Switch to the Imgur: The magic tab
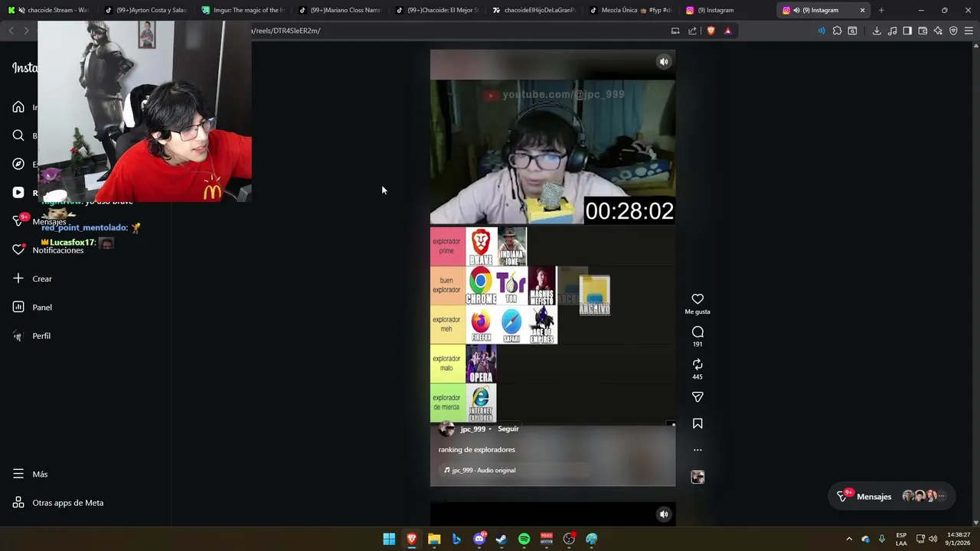Viewport: 980px width, 551px height. (x=243, y=10)
